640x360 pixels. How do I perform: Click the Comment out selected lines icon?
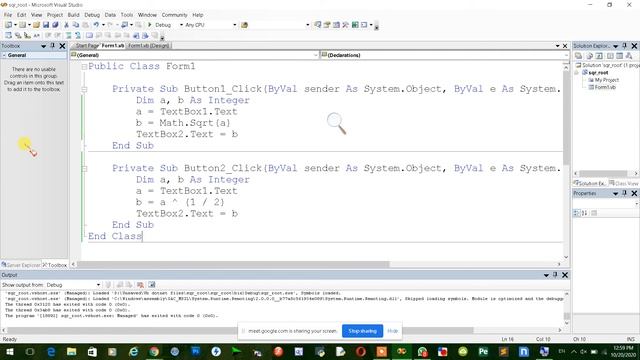69,36
